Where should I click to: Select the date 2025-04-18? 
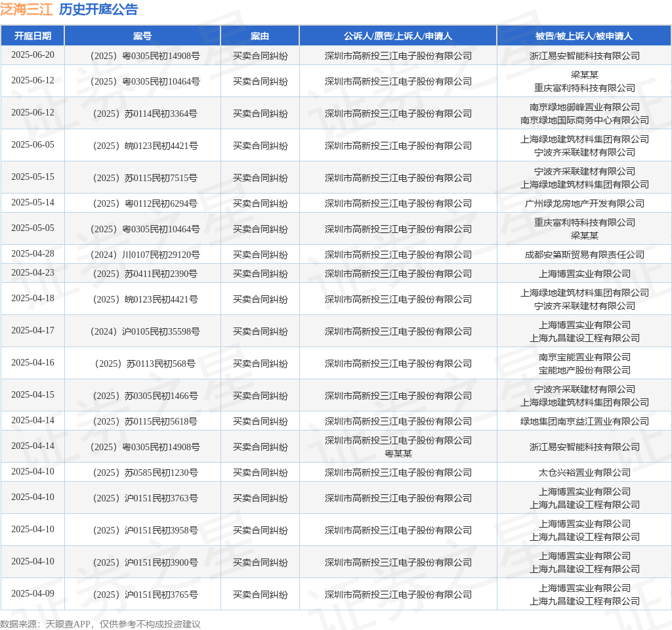pyautogui.click(x=33, y=299)
